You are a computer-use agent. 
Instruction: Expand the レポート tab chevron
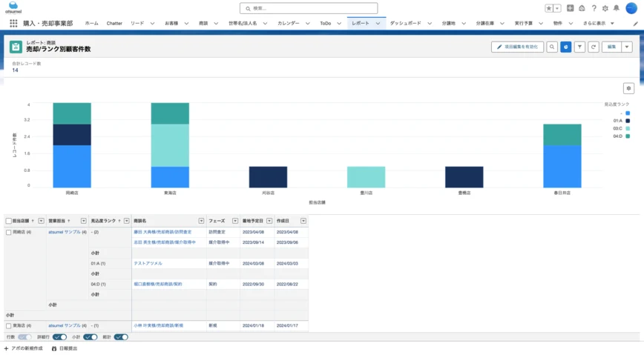coord(378,24)
